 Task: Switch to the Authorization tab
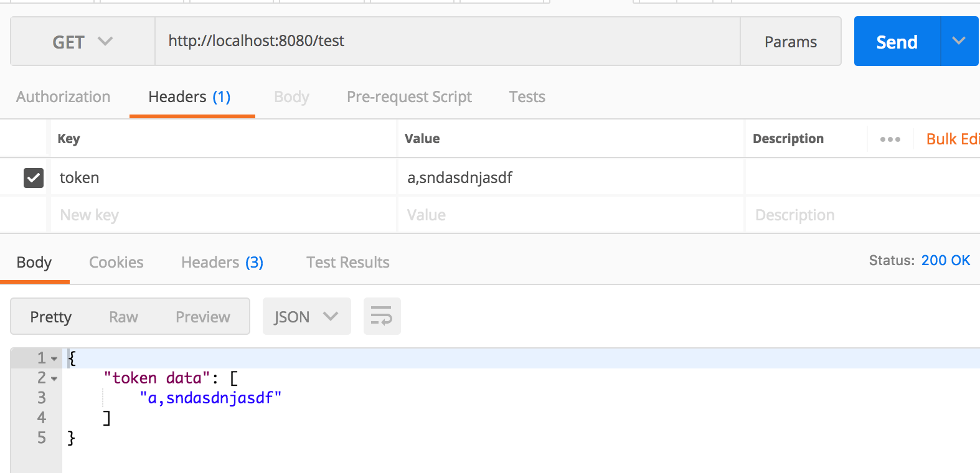click(x=63, y=96)
